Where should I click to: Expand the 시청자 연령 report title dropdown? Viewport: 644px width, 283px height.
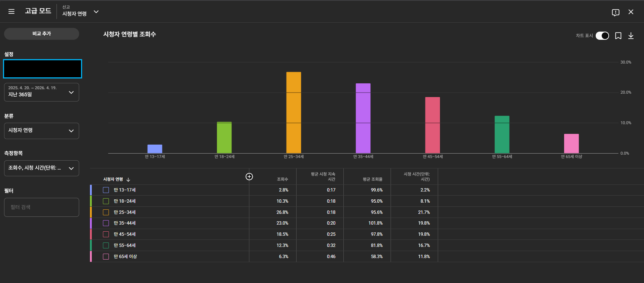[x=96, y=12]
